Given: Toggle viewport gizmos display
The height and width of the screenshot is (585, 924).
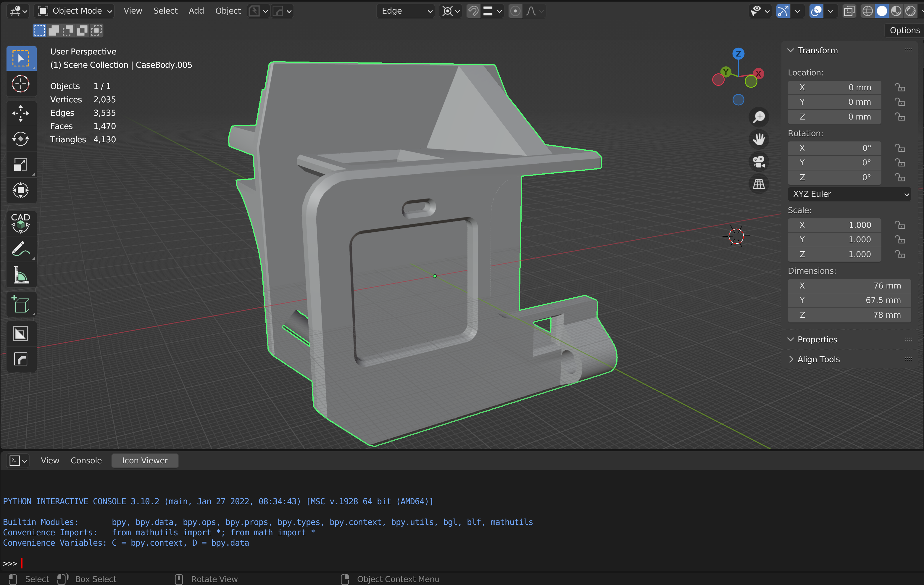Looking at the screenshot, I should tap(783, 11).
